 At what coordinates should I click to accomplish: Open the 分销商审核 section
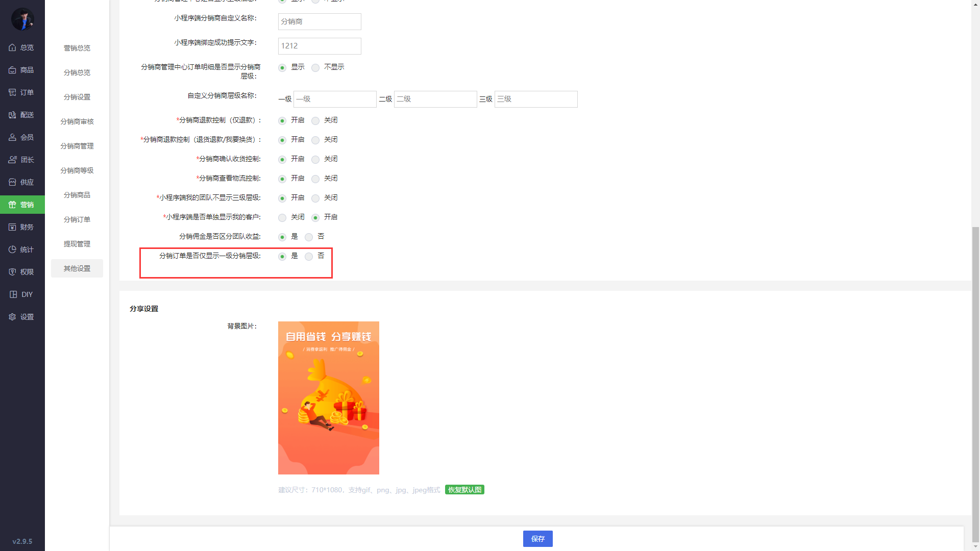click(x=77, y=121)
